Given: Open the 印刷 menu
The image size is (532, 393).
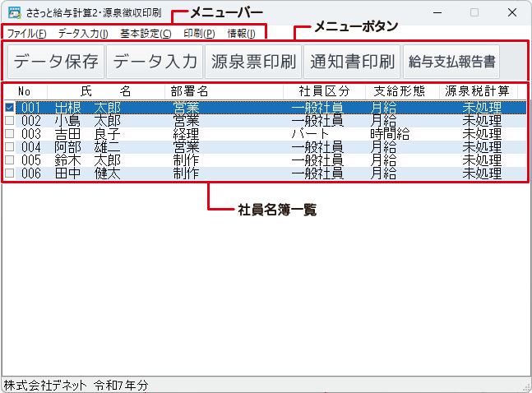Looking at the screenshot, I should [x=199, y=34].
